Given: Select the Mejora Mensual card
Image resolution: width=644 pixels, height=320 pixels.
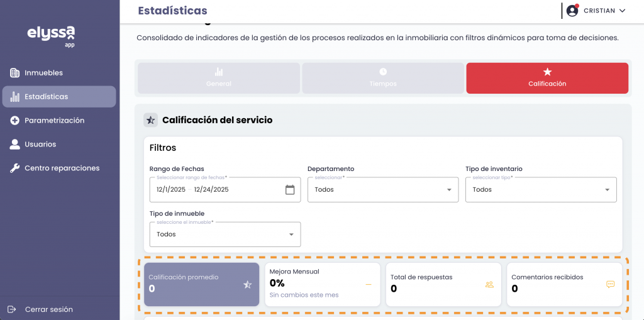Looking at the screenshot, I should pyautogui.click(x=322, y=284).
